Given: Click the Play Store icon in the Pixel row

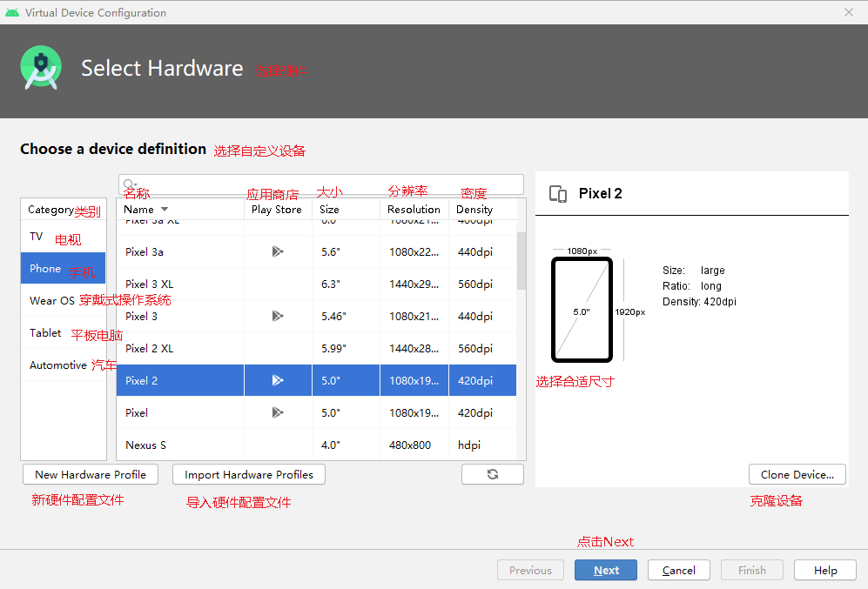Looking at the screenshot, I should point(278,412).
